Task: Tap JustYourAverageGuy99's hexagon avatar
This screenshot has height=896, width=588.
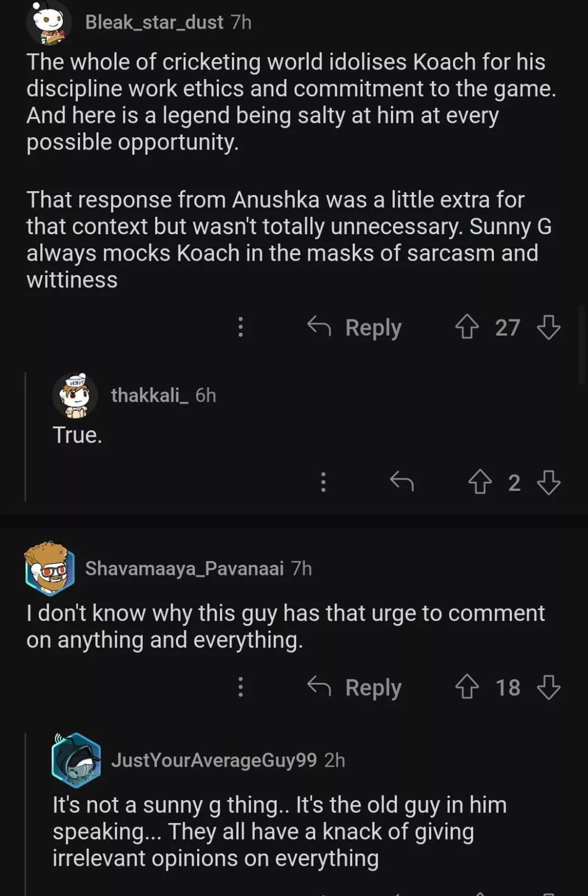Action: tap(76, 760)
